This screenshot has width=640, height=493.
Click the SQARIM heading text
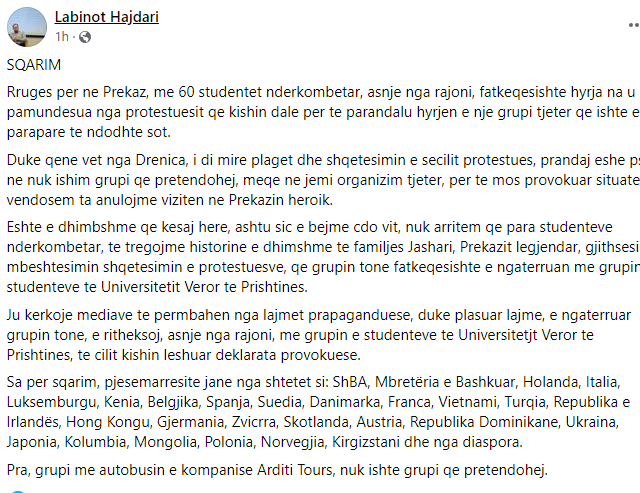click(34, 65)
